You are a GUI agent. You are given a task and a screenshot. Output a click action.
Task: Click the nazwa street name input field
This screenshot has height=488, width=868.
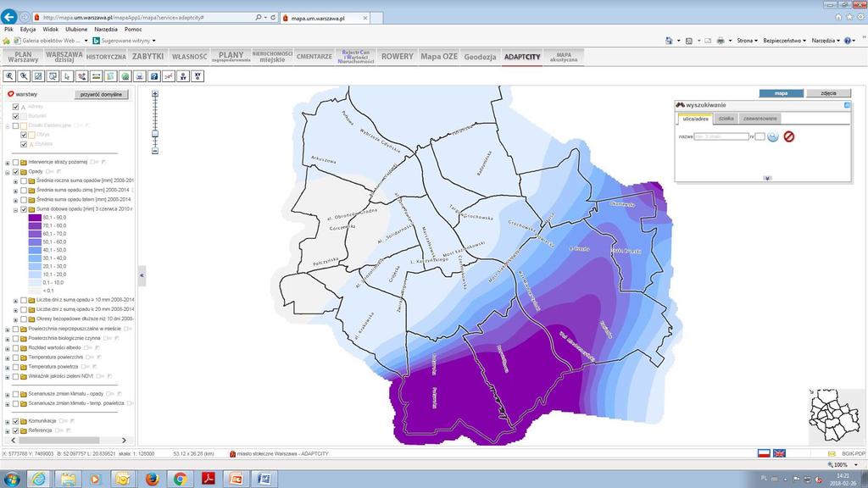[721, 136]
